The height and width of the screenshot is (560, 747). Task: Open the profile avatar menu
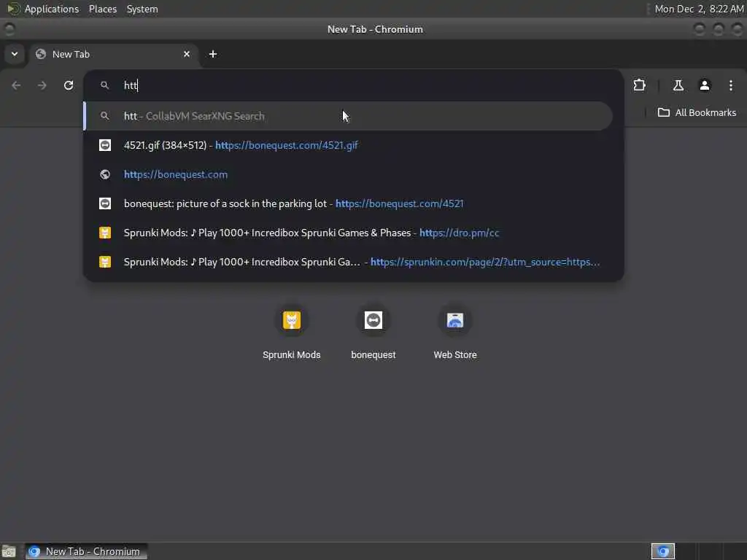705,85
